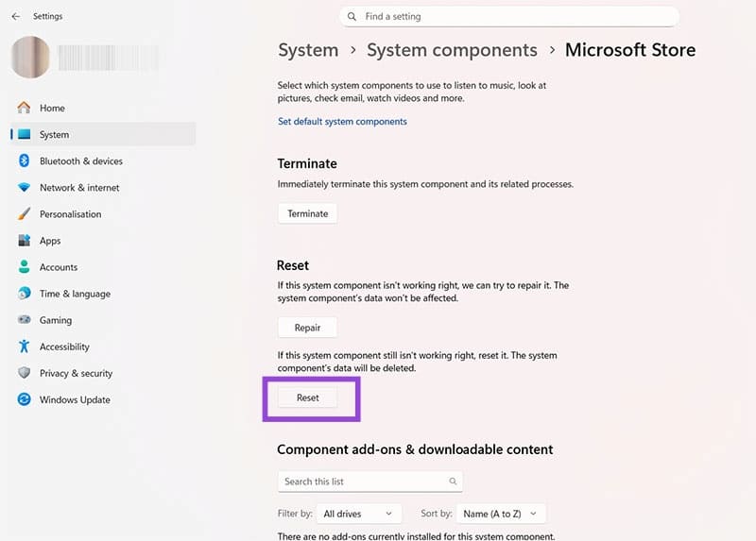Click the Windows Update sync icon
The width and height of the screenshot is (756, 541).
coord(25,398)
